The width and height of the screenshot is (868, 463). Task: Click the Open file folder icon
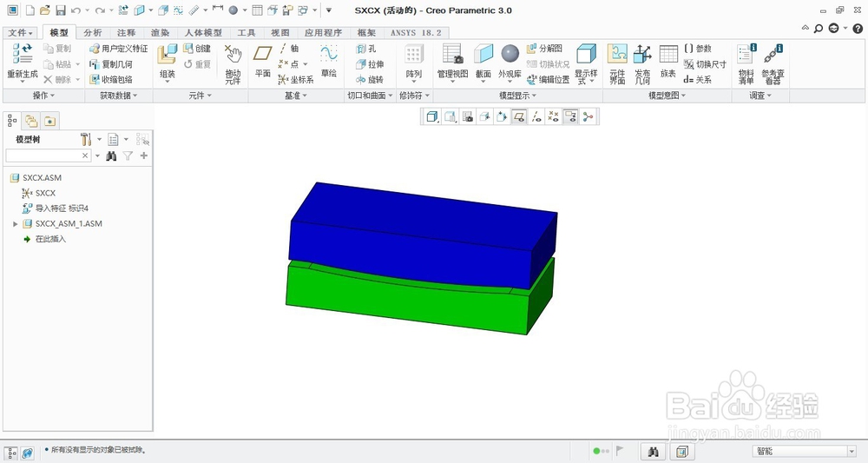[x=45, y=10]
